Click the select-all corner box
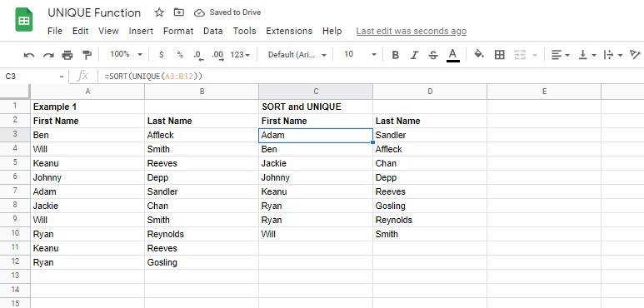This screenshot has height=308, width=644. pyautogui.click(x=15, y=92)
